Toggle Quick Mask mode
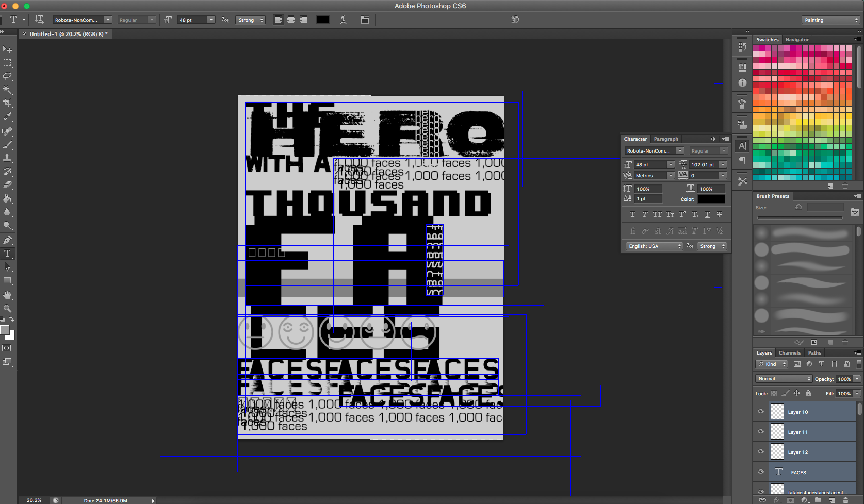The height and width of the screenshot is (504, 864). point(7,348)
